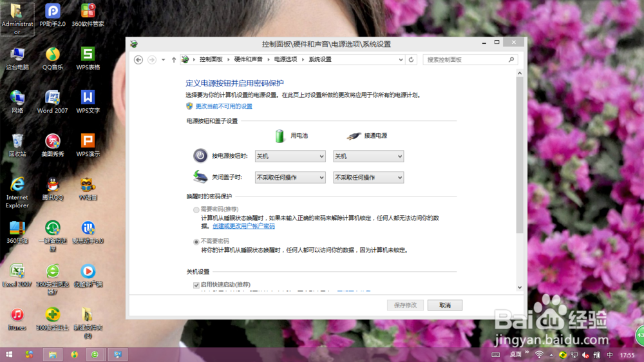Image resolution: width=644 pixels, height=362 pixels.
Task: Select the 回收站 recycle bin icon
Action: click(17, 145)
